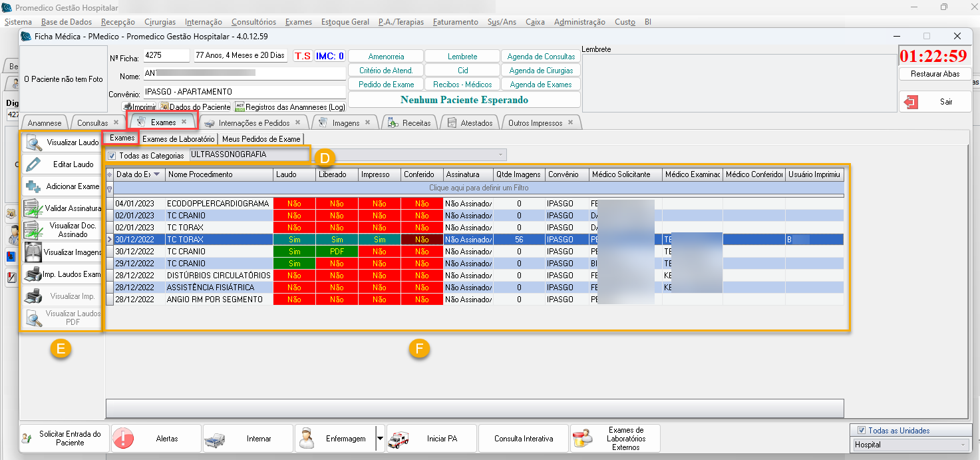Open Visualizar Doc. Assinado
The width and height of the screenshot is (980, 460).
pyautogui.click(x=61, y=230)
